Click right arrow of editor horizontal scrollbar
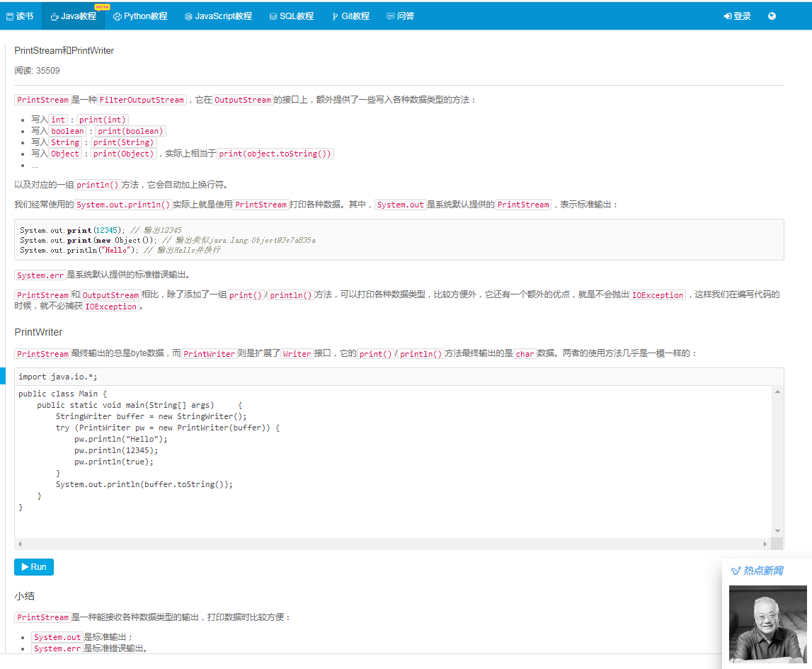Viewport: 812px width, 669px height. (x=765, y=544)
